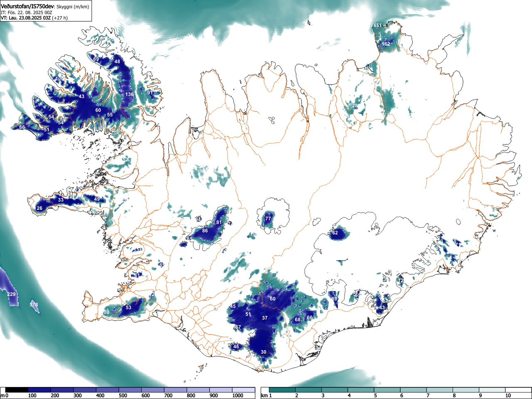Click the 'km 1' label on kilometres legend
The width and height of the screenshot is (532, 399).
click(x=266, y=396)
